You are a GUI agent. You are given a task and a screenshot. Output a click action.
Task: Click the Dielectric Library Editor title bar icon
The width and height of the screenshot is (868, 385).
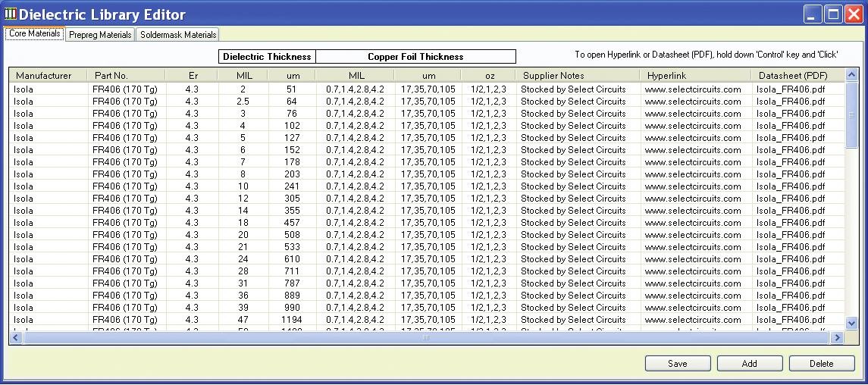point(10,14)
